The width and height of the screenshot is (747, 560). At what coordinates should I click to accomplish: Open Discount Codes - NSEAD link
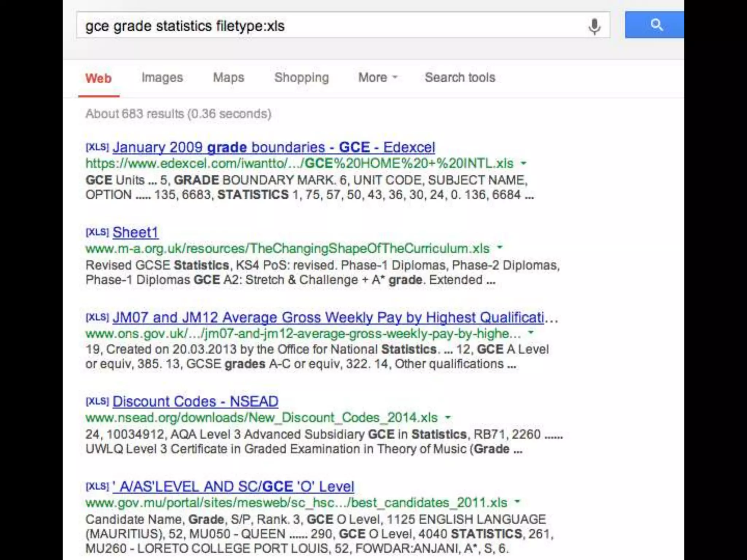[195, 402]
